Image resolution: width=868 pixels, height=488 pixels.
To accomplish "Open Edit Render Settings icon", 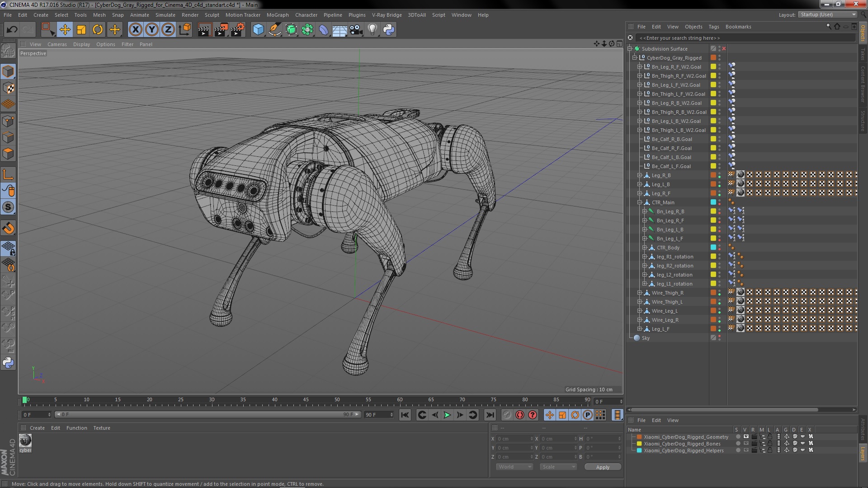I will [x=238, y=30].
